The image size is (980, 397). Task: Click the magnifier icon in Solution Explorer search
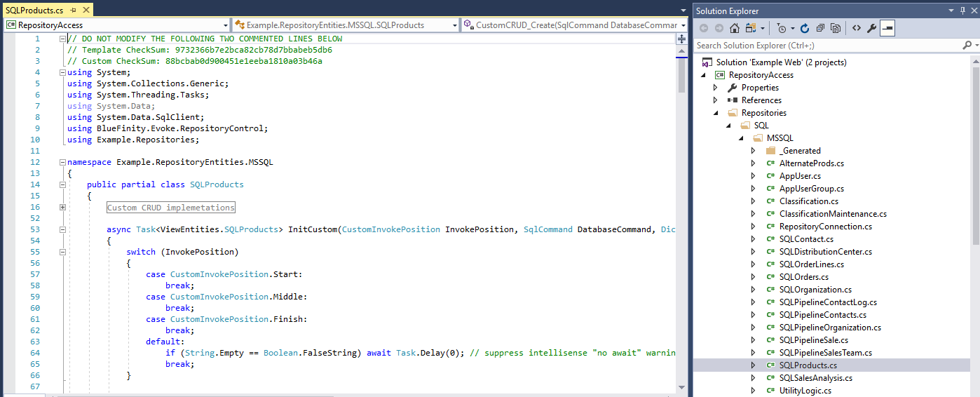[967, 45]
